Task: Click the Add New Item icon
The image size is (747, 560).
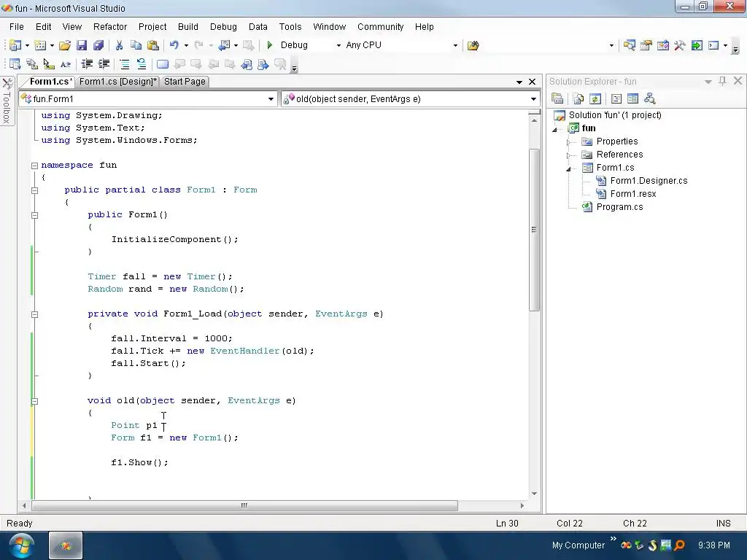Action: pos(41,45)
